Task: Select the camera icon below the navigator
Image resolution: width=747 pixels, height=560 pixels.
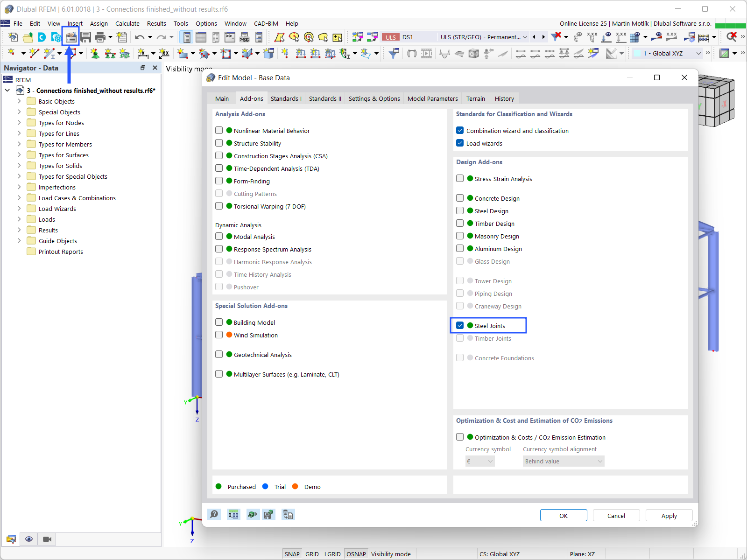Action: pos(47,539)
